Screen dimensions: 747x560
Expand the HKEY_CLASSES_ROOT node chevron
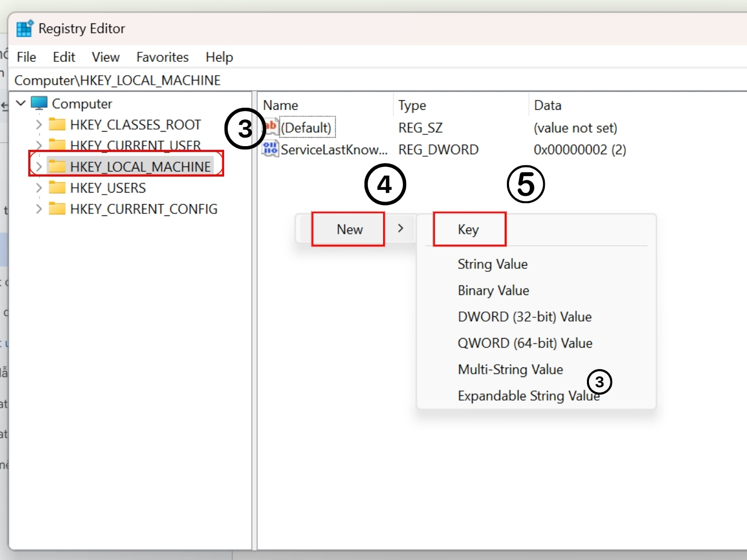[38, 124]
